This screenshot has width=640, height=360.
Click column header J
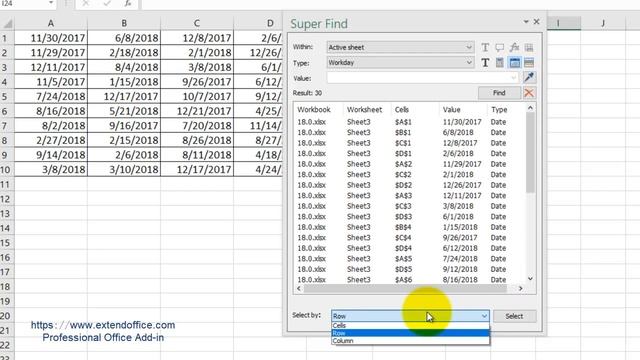[603, 23]
